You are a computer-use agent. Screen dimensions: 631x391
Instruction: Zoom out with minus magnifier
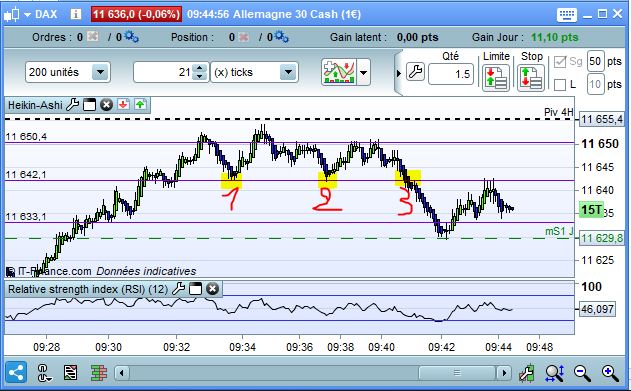(582, 373)
